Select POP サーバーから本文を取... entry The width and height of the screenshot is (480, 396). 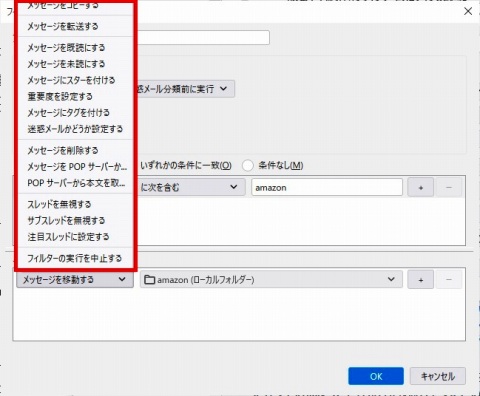[75, 183]
